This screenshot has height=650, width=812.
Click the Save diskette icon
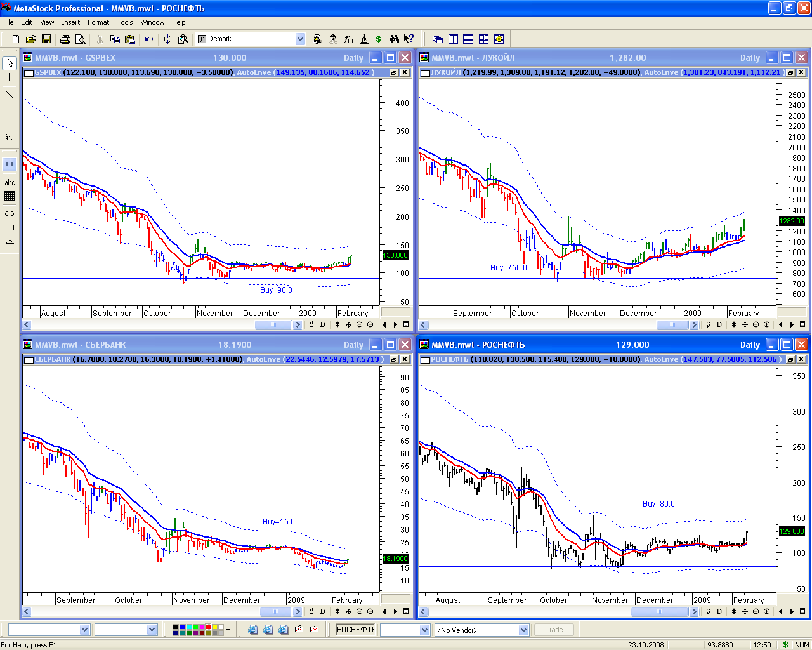[x=46, y=39]
